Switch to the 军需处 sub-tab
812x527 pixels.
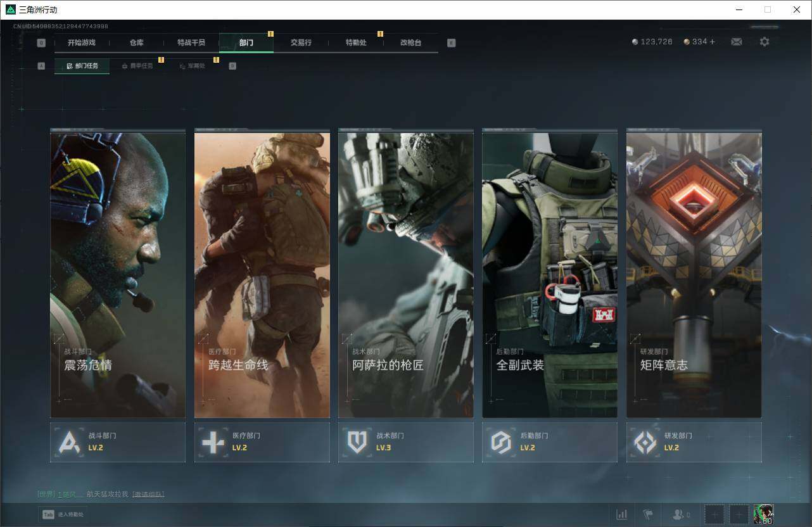tap(192, 66)
